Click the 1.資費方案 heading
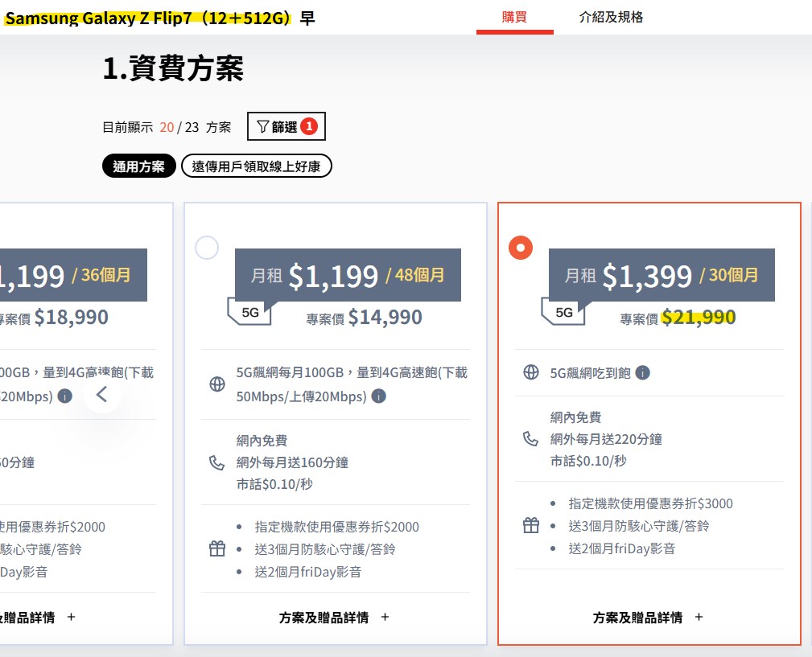 pyautogui.click(x=173, y=68)
